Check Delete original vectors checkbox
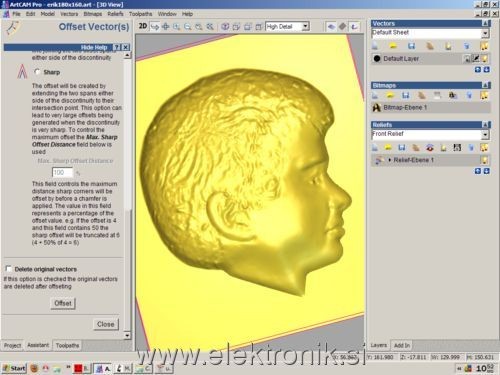The height and width of the screenshot is (375, 500). point(8,269)
